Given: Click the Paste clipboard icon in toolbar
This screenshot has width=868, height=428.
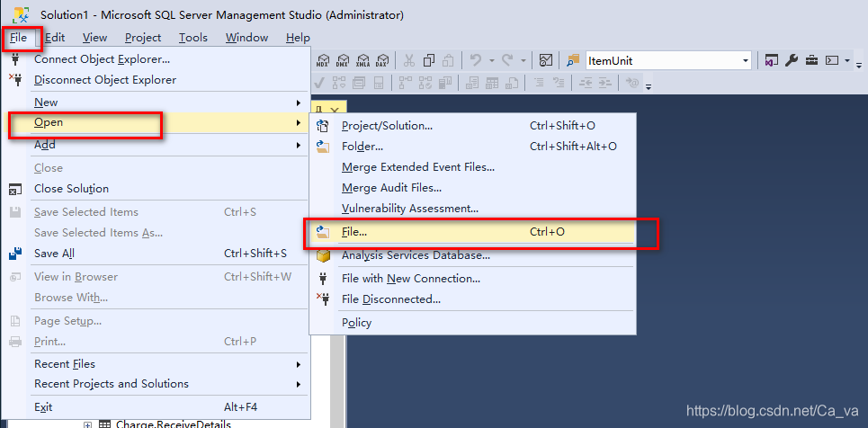Looking at the screenshot, I should coord(448,60).
